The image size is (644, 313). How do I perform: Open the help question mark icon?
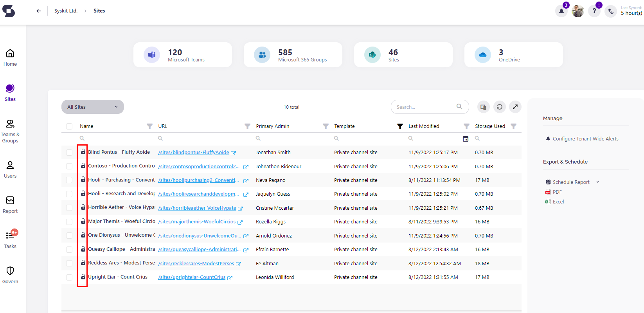594,11
